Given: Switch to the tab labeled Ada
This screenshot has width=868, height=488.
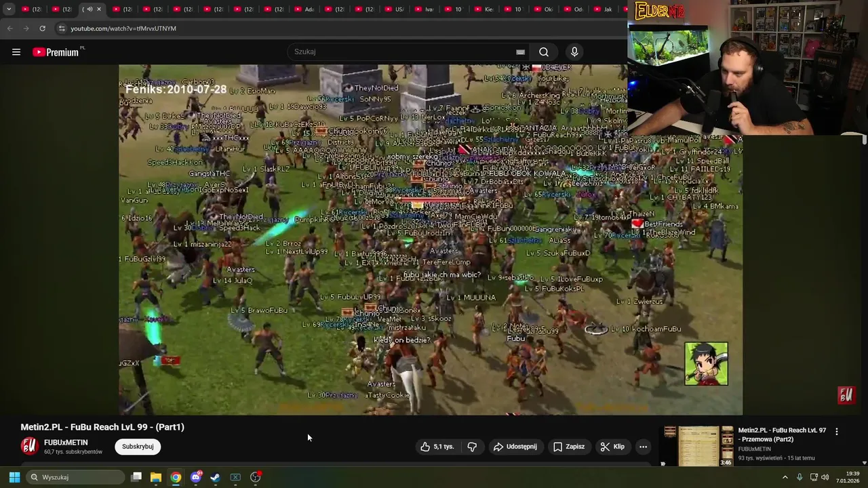Looking at the screenshot, I should point(304,9).
